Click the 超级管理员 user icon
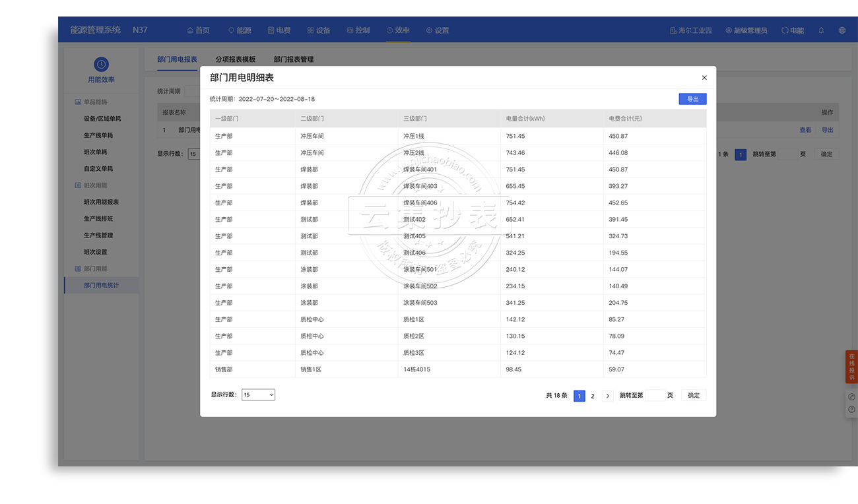The width and height of the screenshot is (858, 504). point(729,30)
